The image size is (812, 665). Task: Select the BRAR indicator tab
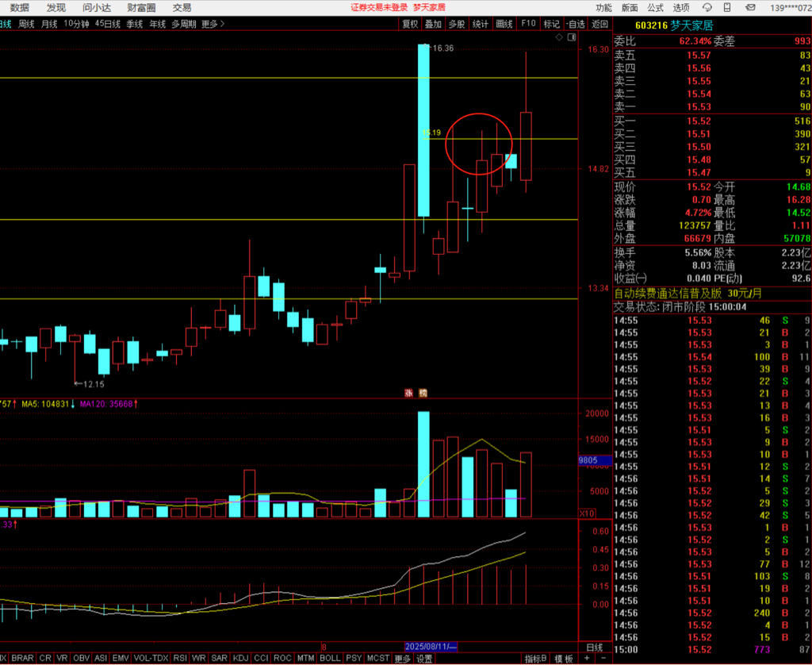pyautogui.click(x=22, y=659)
